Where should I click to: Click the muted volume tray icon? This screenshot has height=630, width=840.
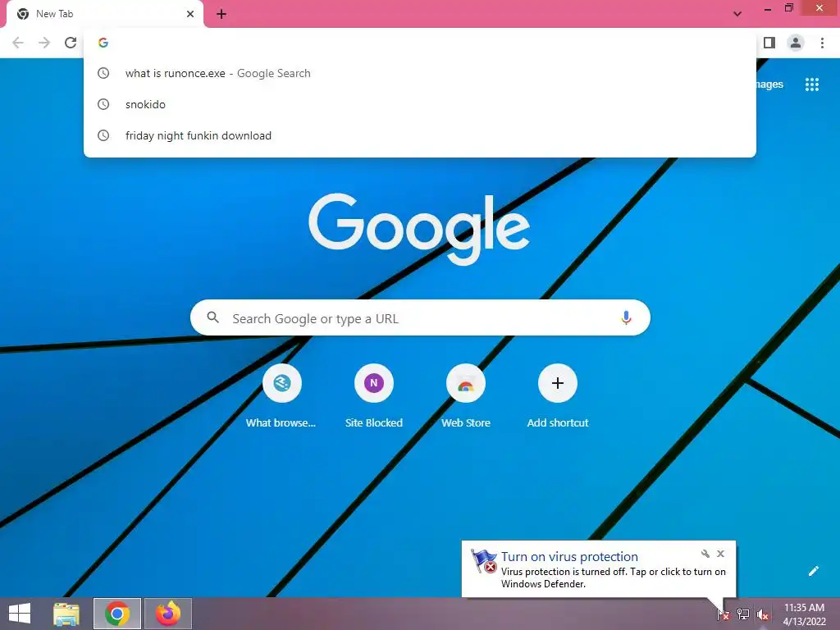coord(763,615)
